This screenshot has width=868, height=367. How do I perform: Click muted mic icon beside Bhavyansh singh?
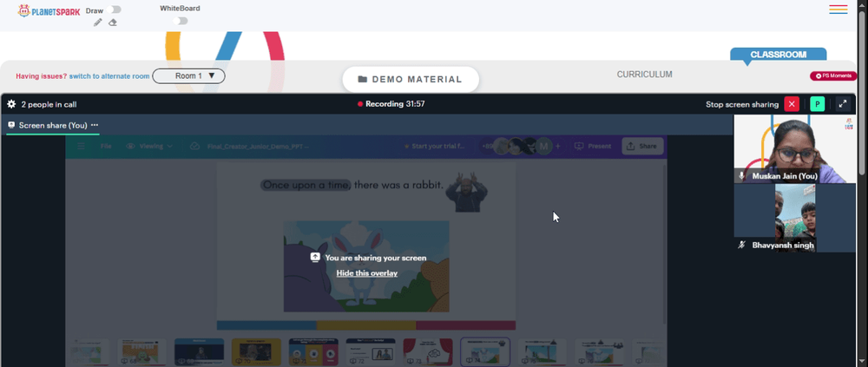click(x=742, y=245)
